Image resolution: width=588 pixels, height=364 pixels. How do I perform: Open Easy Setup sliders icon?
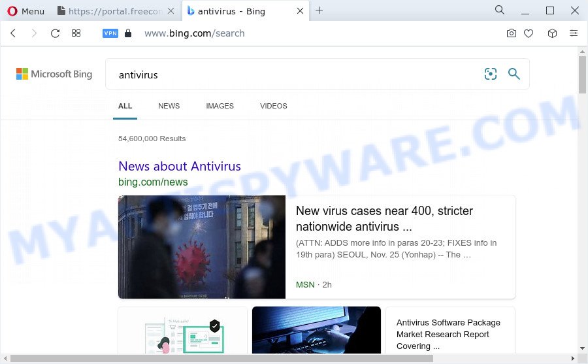(x=574, y=33)
